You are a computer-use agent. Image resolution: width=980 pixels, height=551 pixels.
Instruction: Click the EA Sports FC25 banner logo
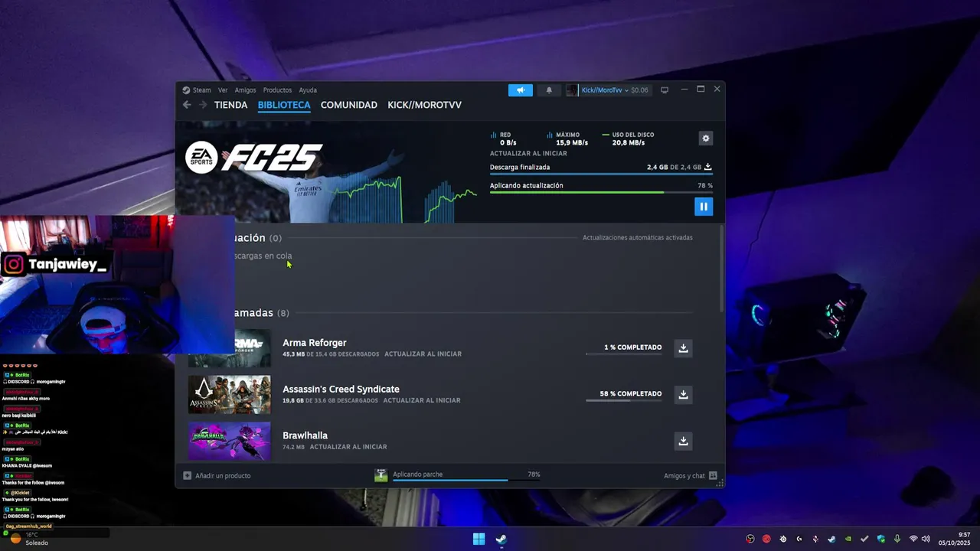click(254, 158)
